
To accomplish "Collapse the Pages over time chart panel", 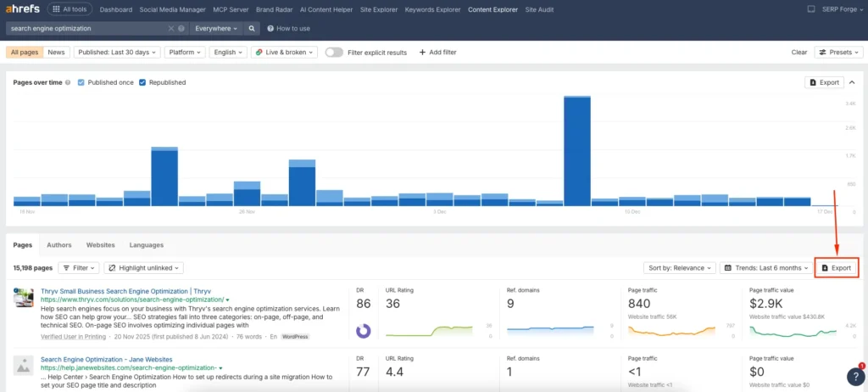I will (852, 82).
